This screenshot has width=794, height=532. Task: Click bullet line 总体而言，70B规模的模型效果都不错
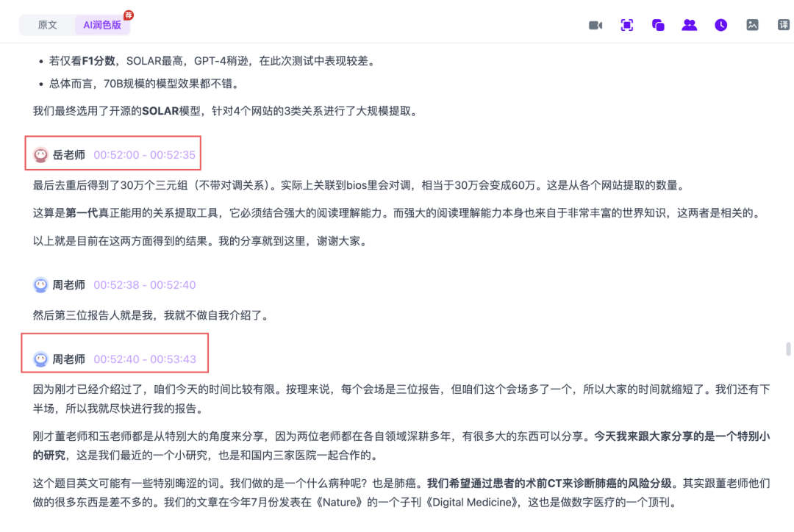coord(144,84)
